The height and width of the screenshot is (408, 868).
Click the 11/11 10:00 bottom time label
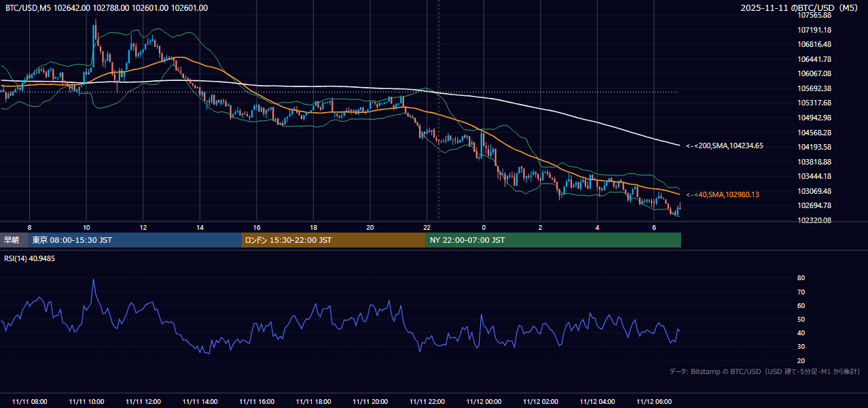(x=86, y=402)
